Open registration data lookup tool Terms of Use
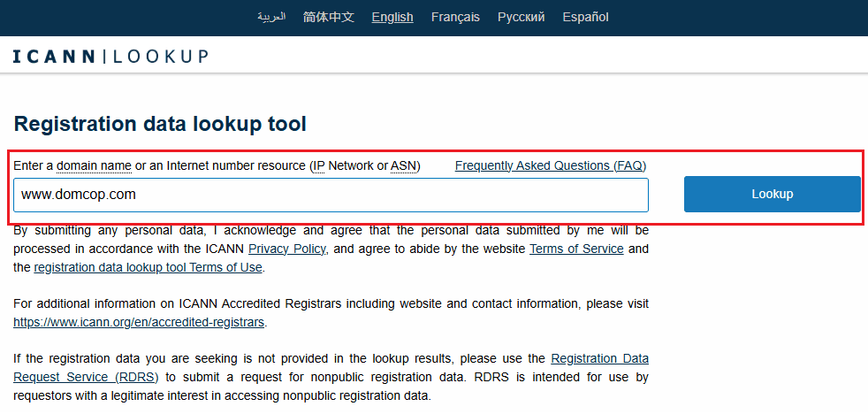The image size is (868, 414). tap(148, 267)
